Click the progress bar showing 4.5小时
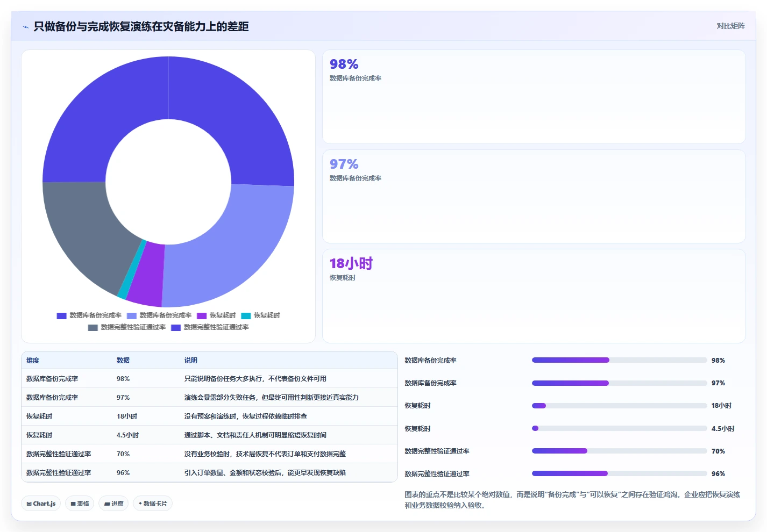Viewport: 767px width, 532px height. (619, 428)
